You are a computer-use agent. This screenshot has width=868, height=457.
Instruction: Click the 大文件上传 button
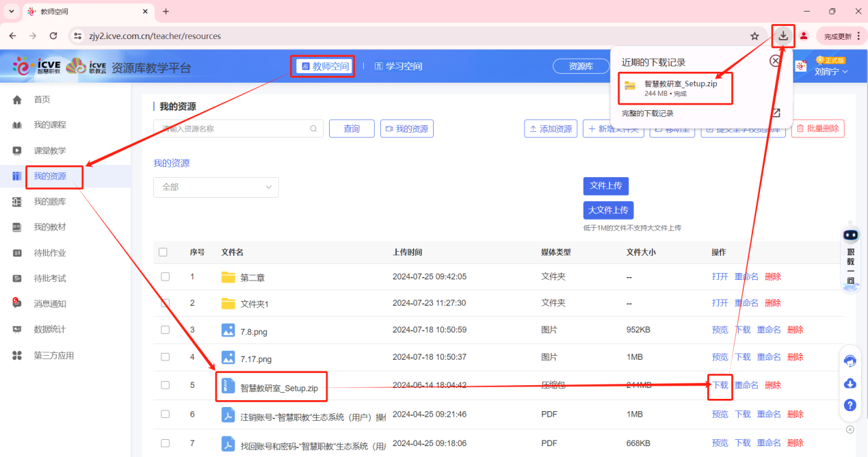point(608,210)
